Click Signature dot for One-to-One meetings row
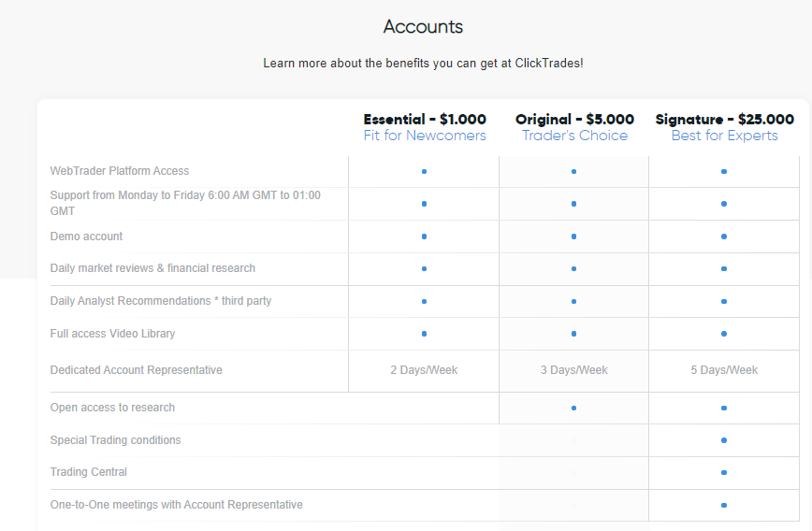This screenshot has height=531, width=812. pyautogui.click(x=724, y=505)
